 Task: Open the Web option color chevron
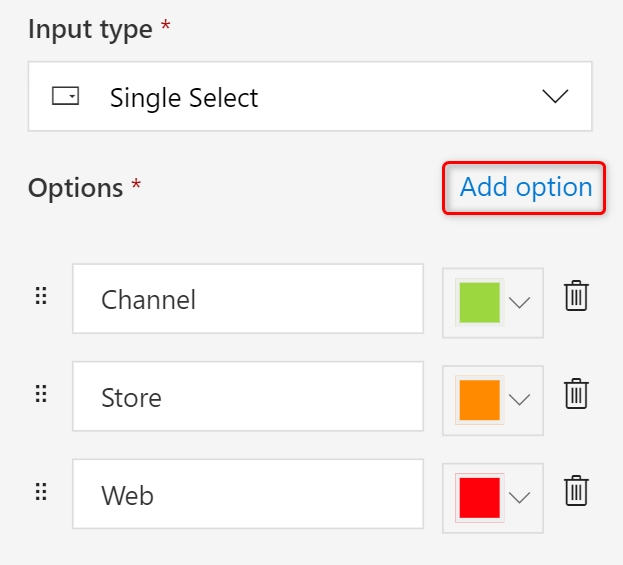pyautogui.click(x=520, y=498)
